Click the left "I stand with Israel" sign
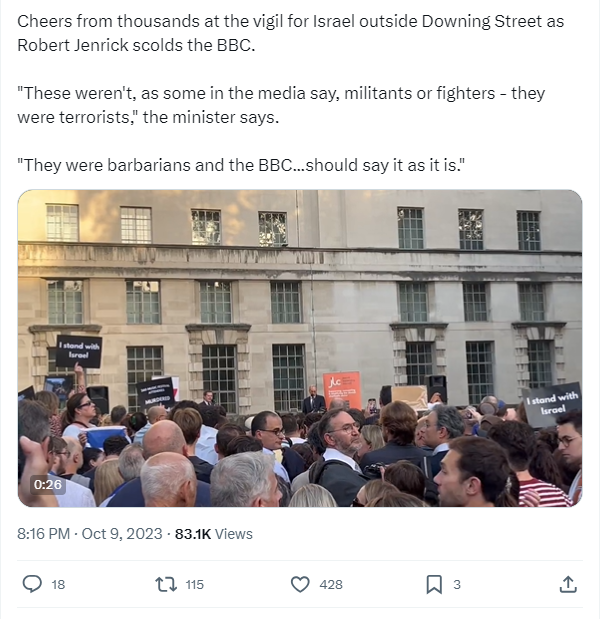This screenshot has width=609, height=619. tap(78, 350)
